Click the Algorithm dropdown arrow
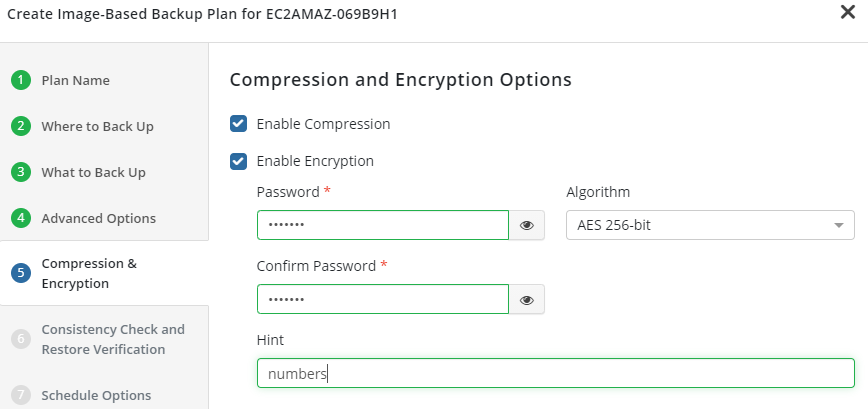Image resolution: width=868 pixels, height=409 pixels. 838,226
